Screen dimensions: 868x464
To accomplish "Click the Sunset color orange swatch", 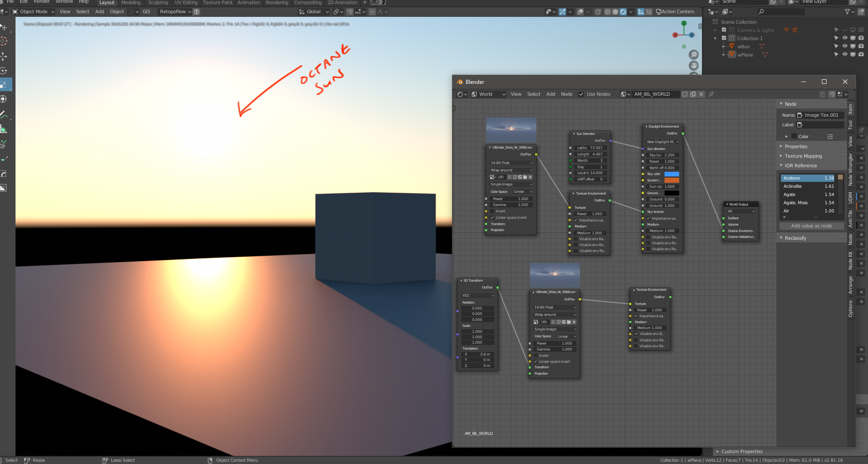I will (671, 180).
